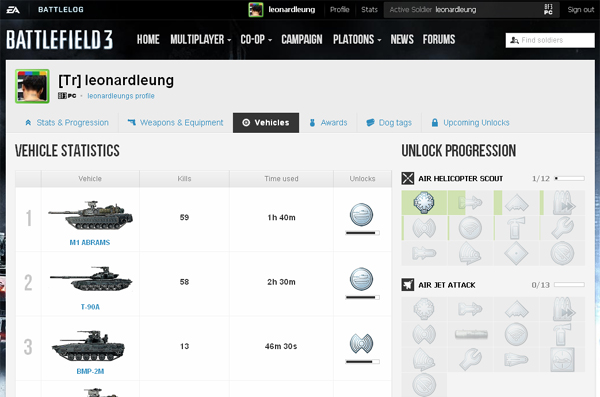The image size is (600, 397).
Task: Click the BMP-2M vehicle name link
Action: pos(90,371)
